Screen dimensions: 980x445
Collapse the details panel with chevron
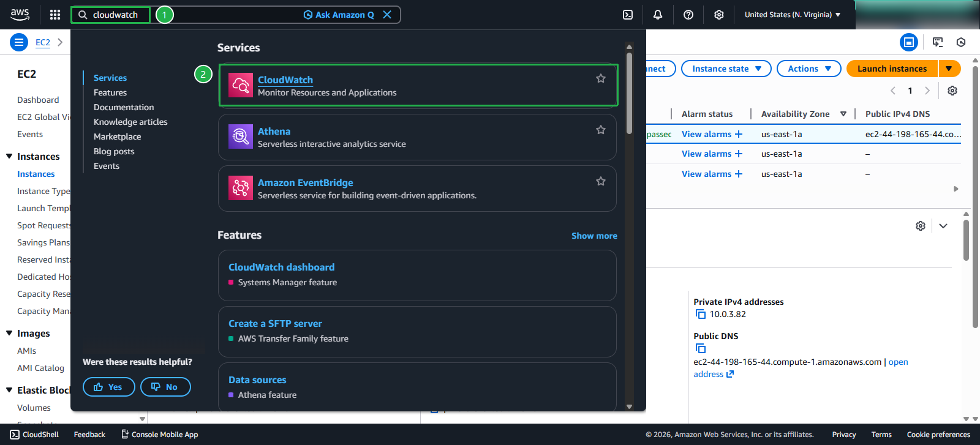click(x=943, y=226)
